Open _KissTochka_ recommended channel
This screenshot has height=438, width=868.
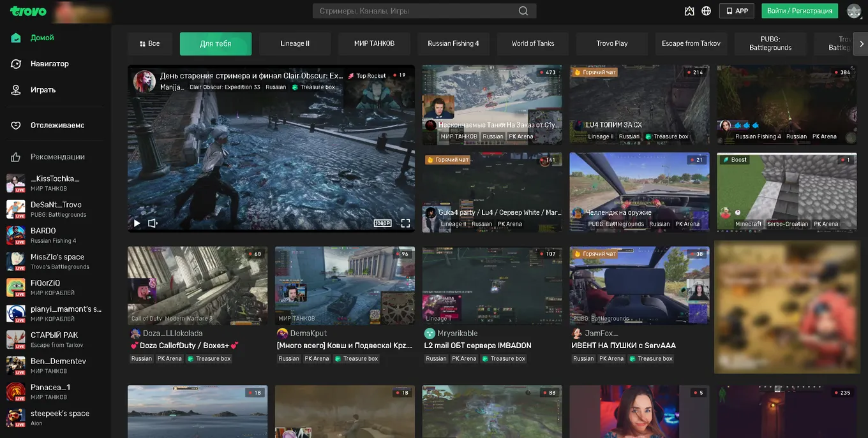56,183
